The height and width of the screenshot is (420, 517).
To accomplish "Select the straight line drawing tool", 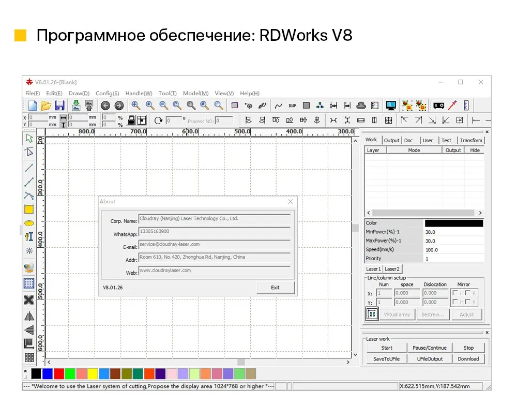I will pyautogui.click(x=29, y=168).
